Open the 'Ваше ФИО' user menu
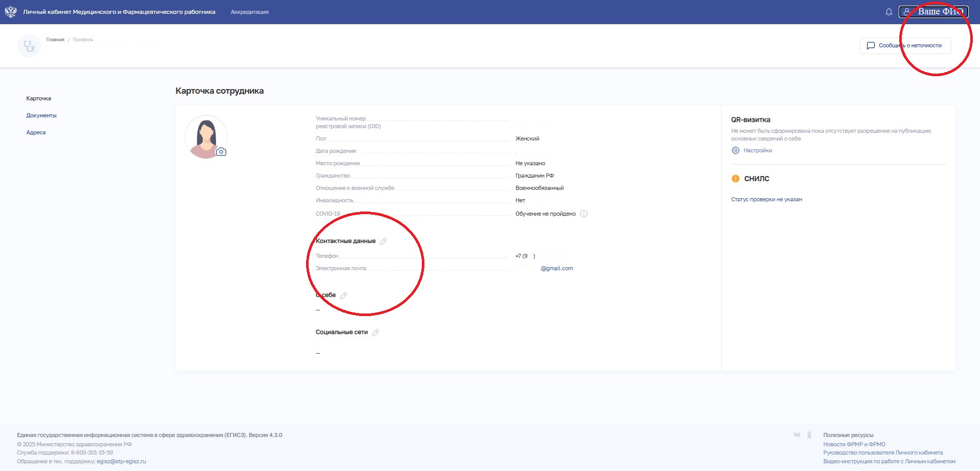Viewport: 980px width, 471px height. coord(933,12)
